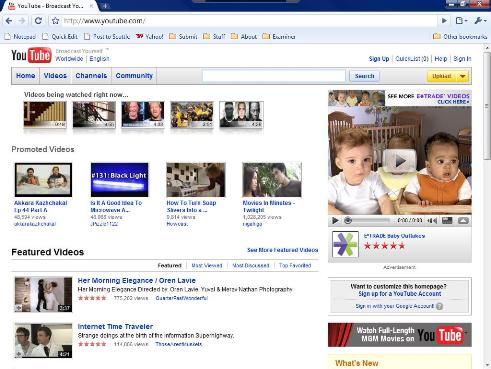Open a new tab with the plus button

click(x=105, y=6)
